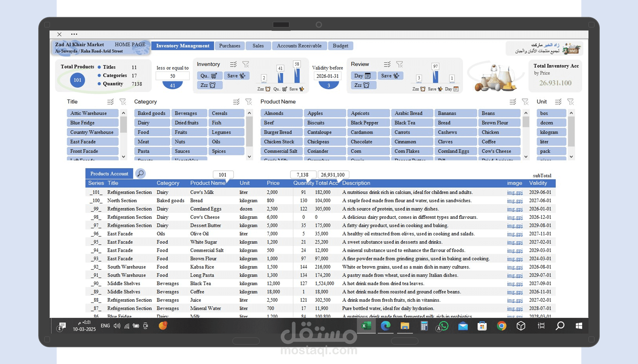Image resolution: width=638 pixels, height=364 pixels.
Task: Clear the Product Name slicer filter
Action: tap(525, 101)
